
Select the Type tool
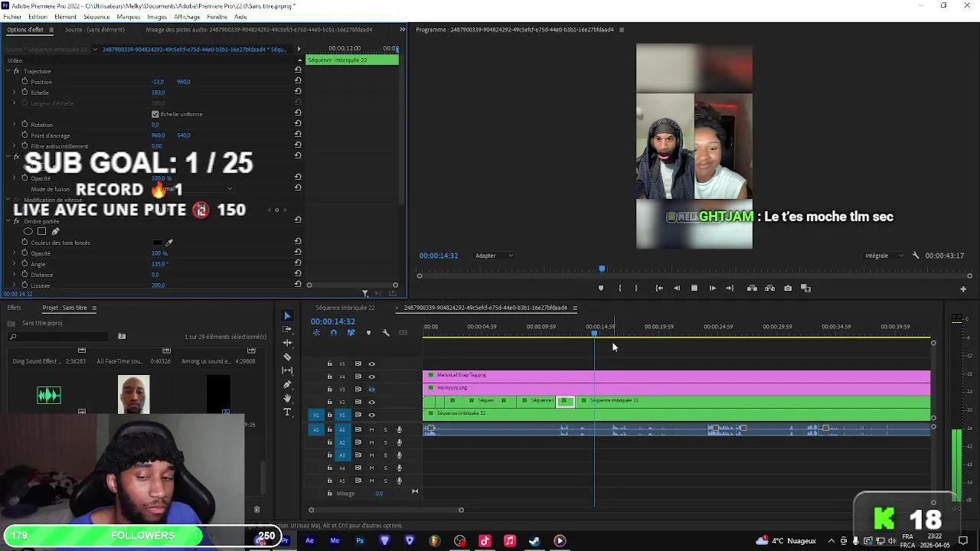coord(287,412)
